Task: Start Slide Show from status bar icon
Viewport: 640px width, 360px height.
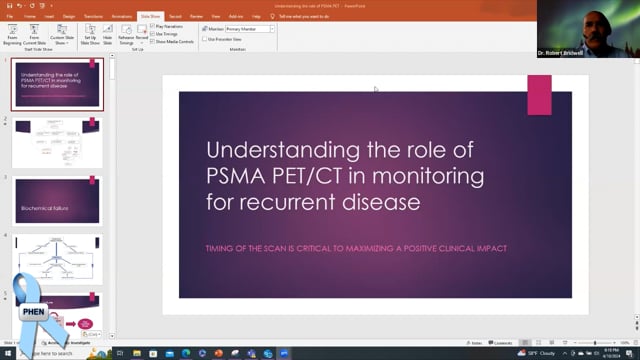Action: [565, 343]
